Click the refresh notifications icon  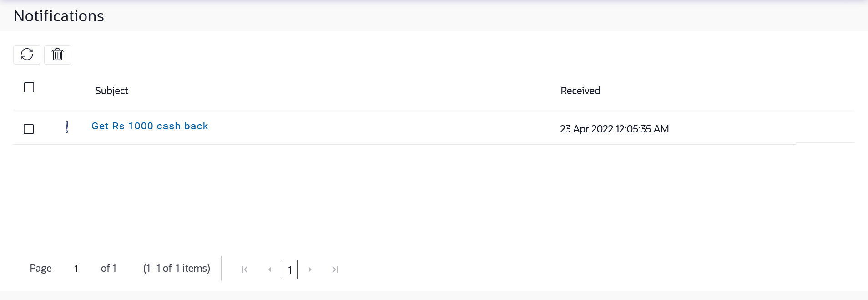click(x=27, y=55)
